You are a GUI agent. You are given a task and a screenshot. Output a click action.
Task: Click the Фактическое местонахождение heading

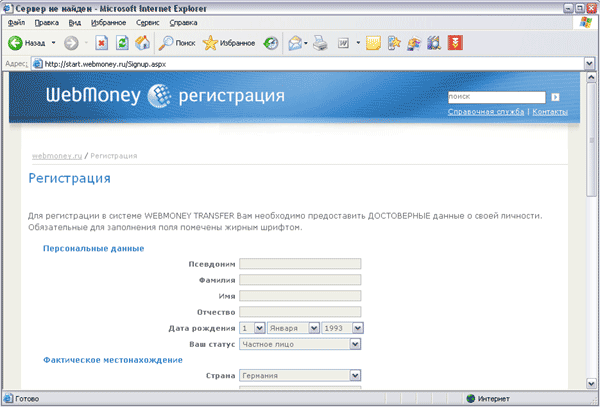[x=113, y=360]
